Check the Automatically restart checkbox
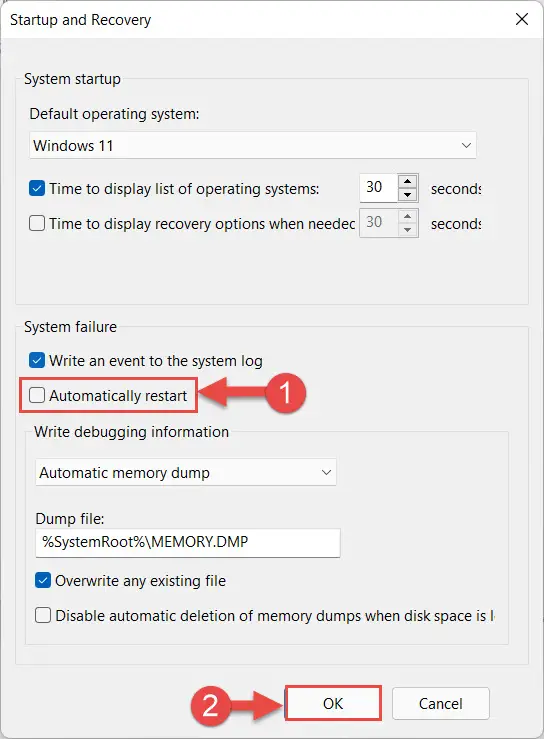The width and height of the screenshot is (544, 739). click(37, 395)
